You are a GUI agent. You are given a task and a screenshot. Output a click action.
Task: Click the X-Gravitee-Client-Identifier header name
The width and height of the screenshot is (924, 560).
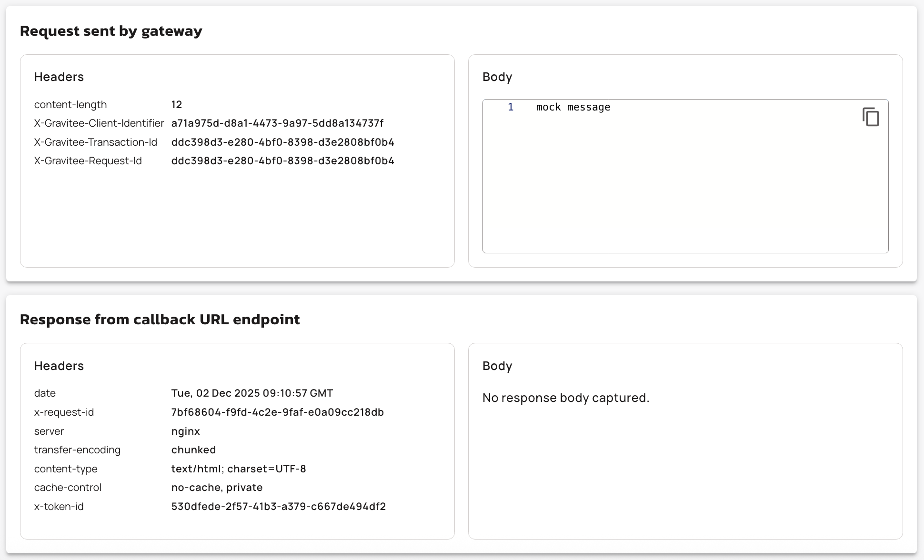tap(99, 123)
